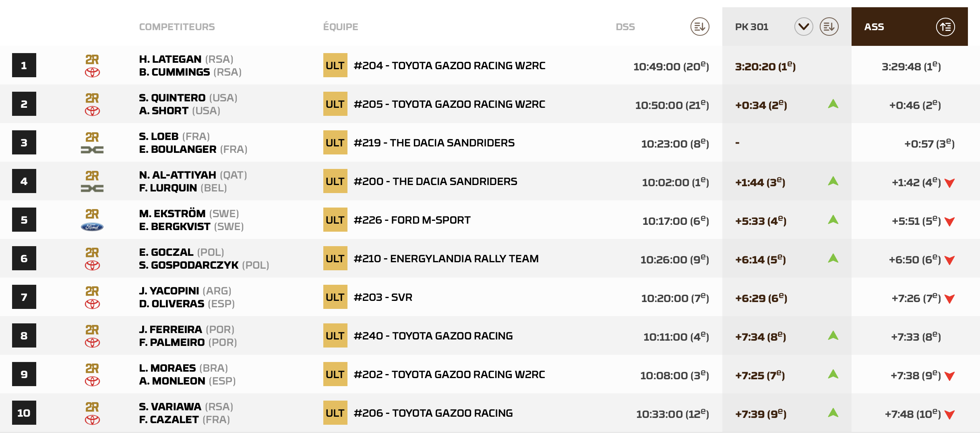Screen dimensions: 980x436
Task: Sort ASS column ascending icon
Action: [x=945, y=27]
